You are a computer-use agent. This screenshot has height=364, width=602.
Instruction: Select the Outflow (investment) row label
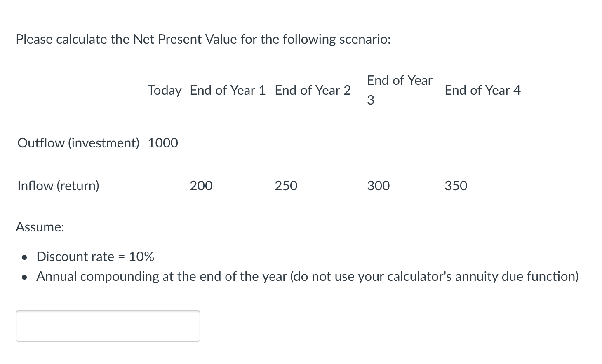tap(78, 143)
